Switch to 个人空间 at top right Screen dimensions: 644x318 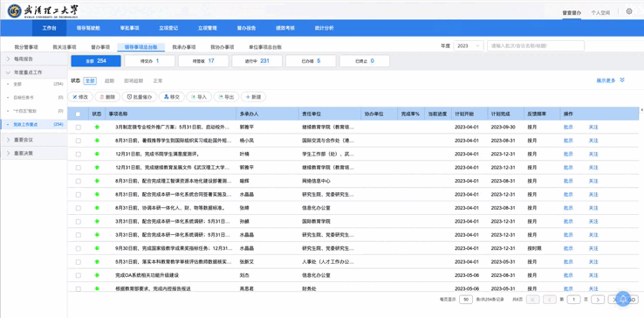coord(600,13)
